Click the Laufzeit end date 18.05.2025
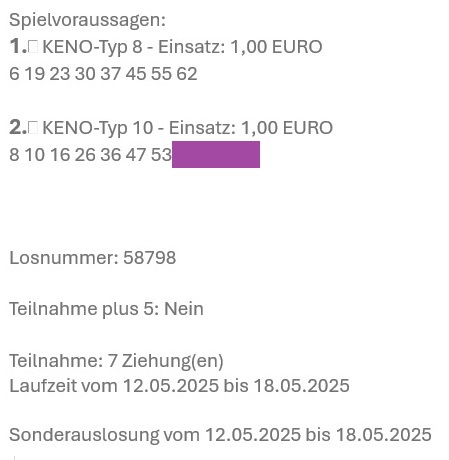Image resolution: width=449 pixels, height=460 pixels. pyautogui.click(x=302, y=386)
